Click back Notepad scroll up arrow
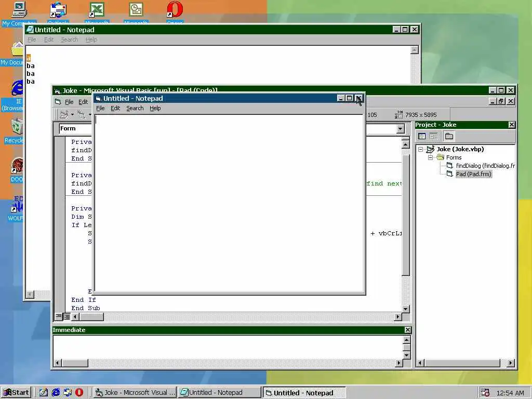Viewport: 532px width, 399px height. tap(414, 50)
